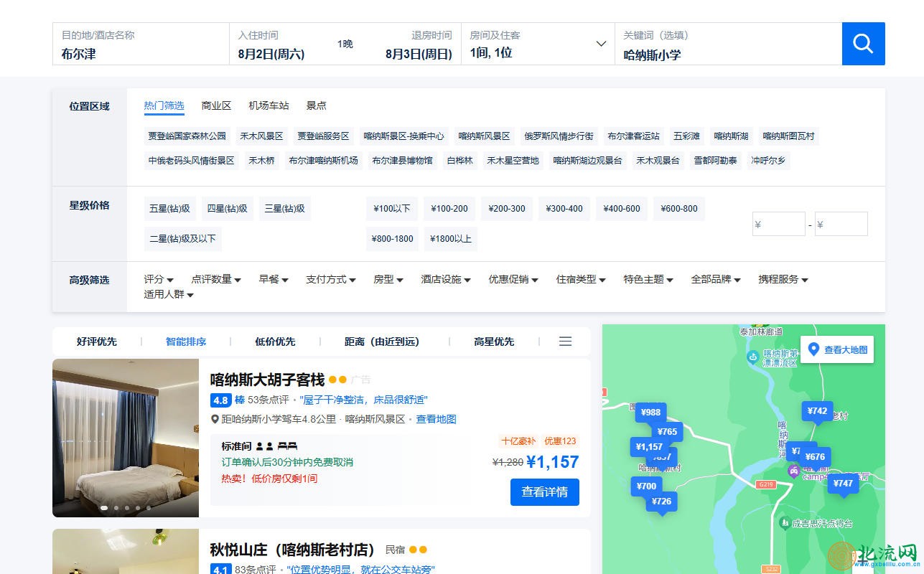
Task: Filter by 贾登峪国家森林公园 location
Action: (x=187, y=136)
